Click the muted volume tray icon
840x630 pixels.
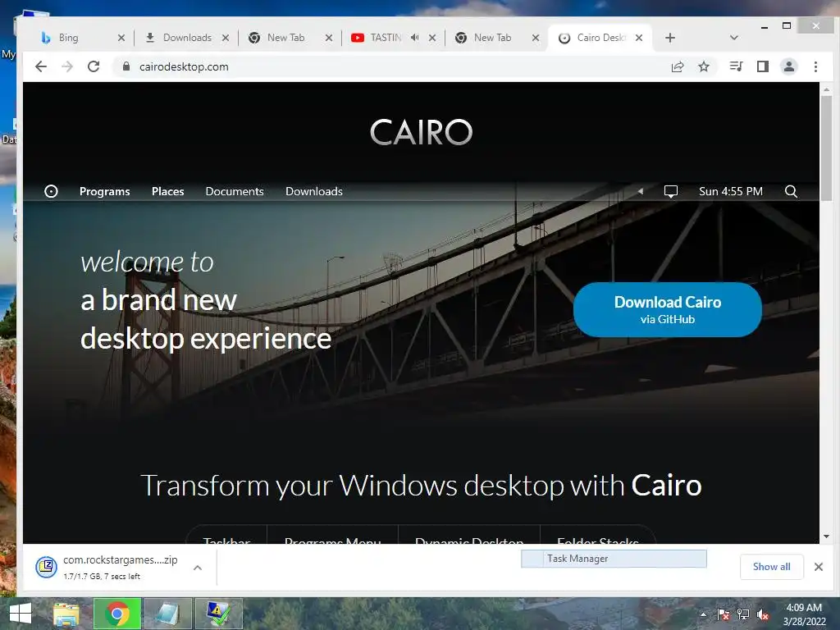tap(763, 614)
